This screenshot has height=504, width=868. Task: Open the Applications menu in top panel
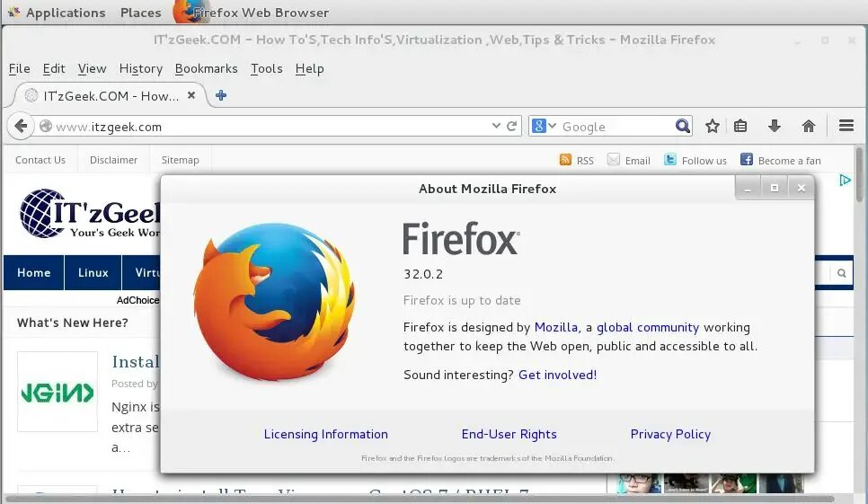pyautogui.click(x=66, y=13)
